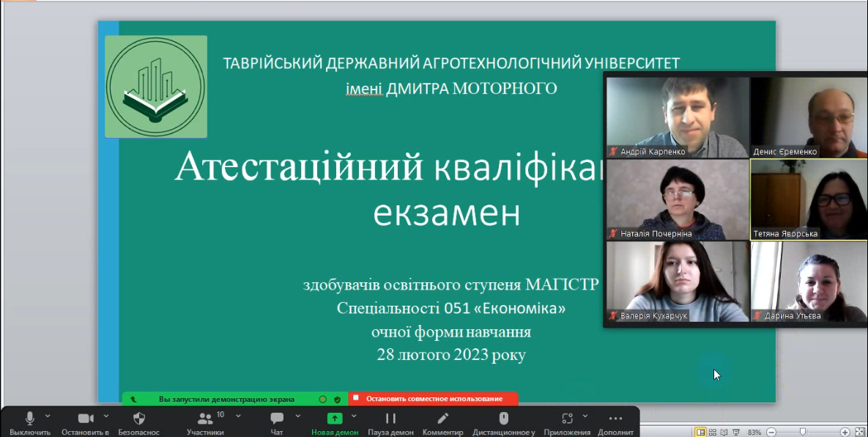Click connection icon at left of green bar

click(133, 399)
